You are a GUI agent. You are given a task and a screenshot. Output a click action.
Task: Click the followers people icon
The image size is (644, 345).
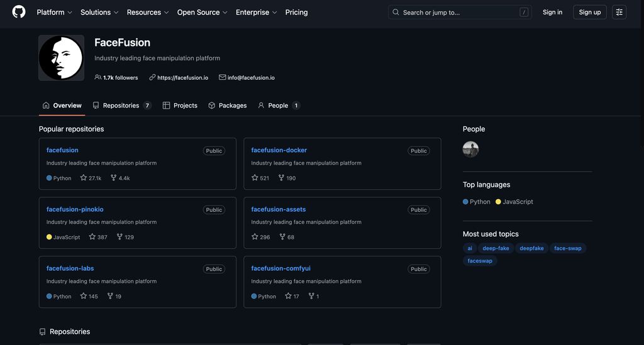tap(97, 77)
